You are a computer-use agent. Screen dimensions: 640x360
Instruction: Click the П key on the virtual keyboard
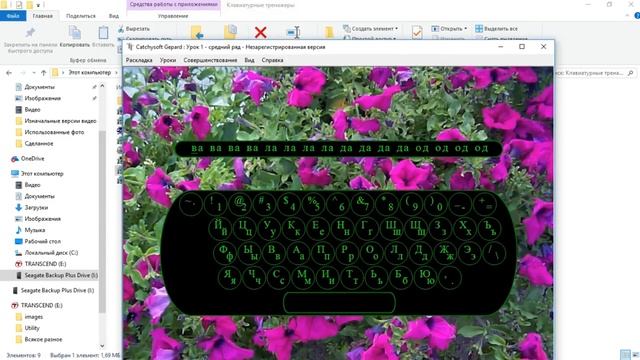pos(323,252)
